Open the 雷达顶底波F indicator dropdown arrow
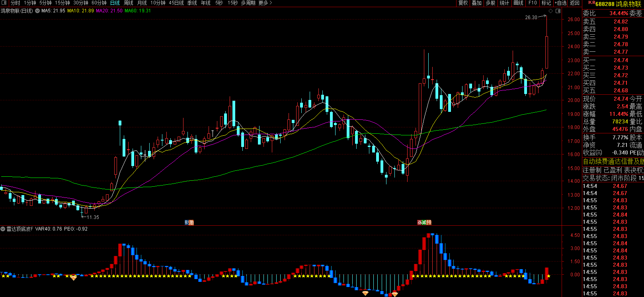 (3, 229)
